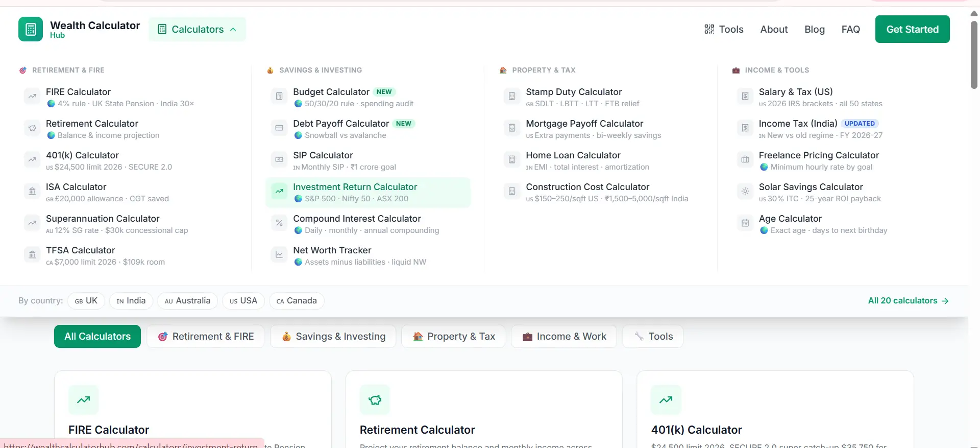
Task: Click the Get Started button
Action: click(x=913, y=29)
